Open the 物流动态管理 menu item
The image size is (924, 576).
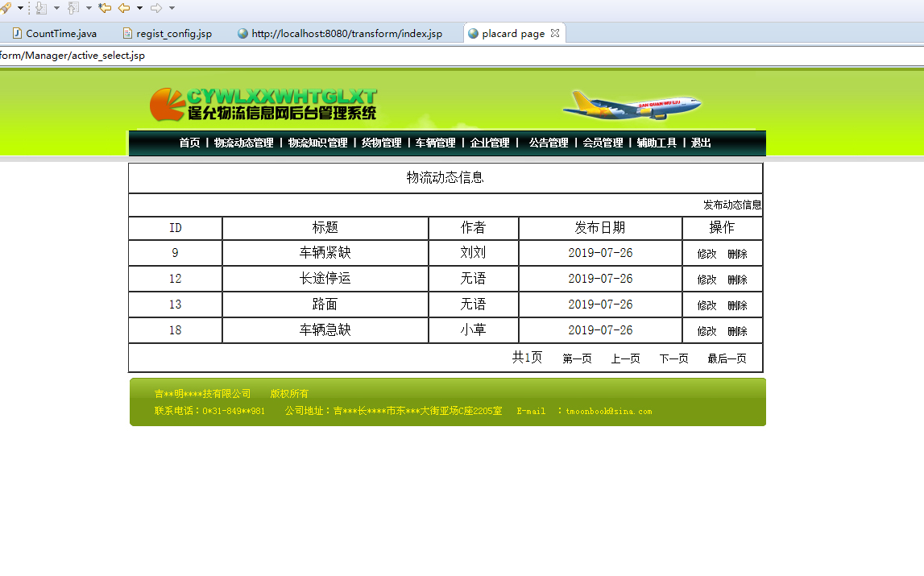243,142
